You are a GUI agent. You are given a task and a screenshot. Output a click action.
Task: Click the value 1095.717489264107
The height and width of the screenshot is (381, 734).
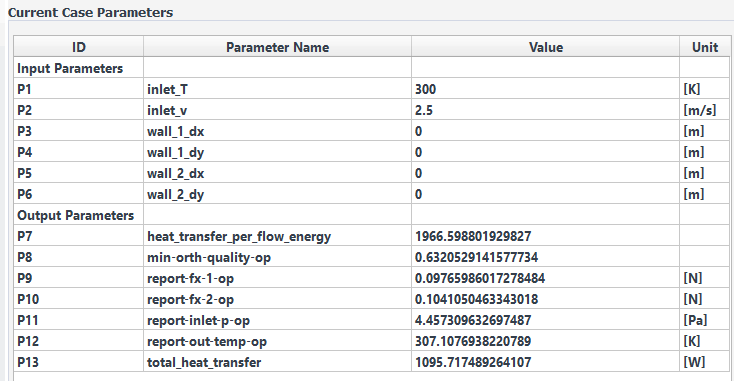point(545,362)
